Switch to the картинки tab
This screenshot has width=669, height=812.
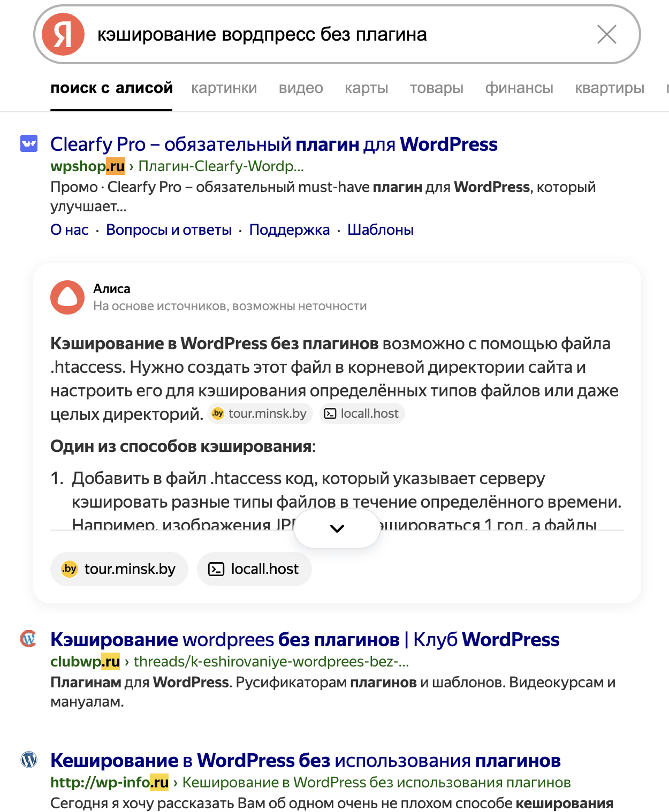224,88
